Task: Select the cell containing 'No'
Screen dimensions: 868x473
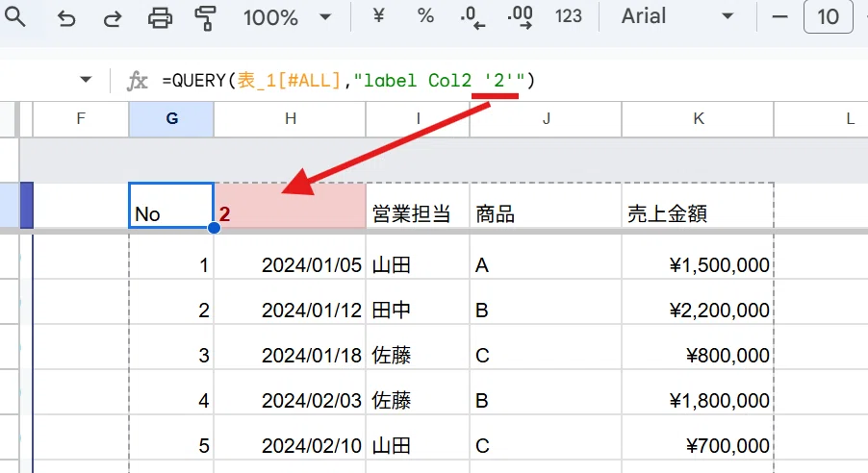Action: pyautogui.click(x=171, y=205)
